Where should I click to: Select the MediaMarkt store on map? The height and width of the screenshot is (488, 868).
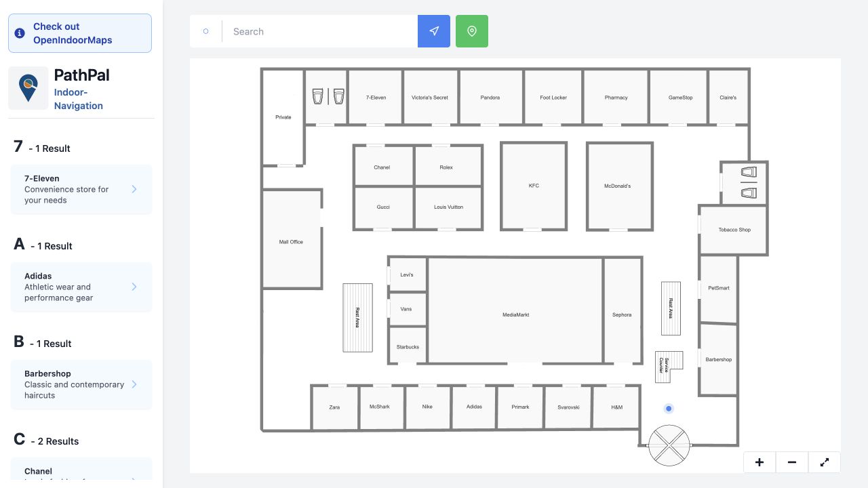tap(516, 310)
